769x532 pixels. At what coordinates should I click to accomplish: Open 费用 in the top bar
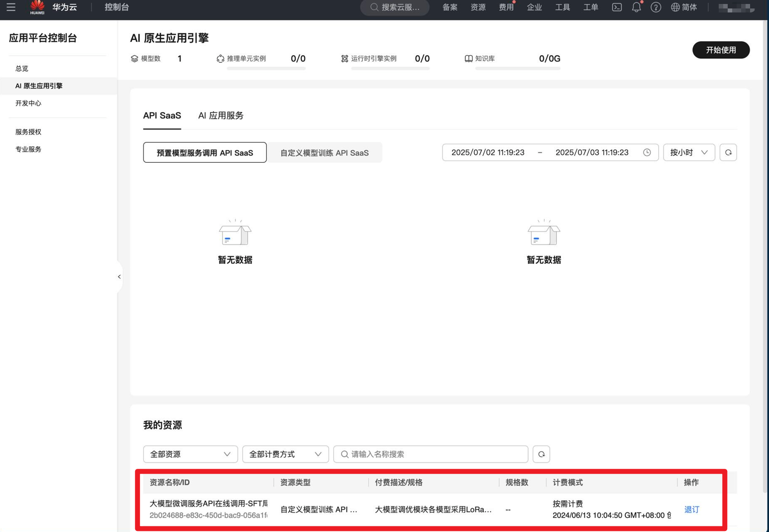point(506,7)
